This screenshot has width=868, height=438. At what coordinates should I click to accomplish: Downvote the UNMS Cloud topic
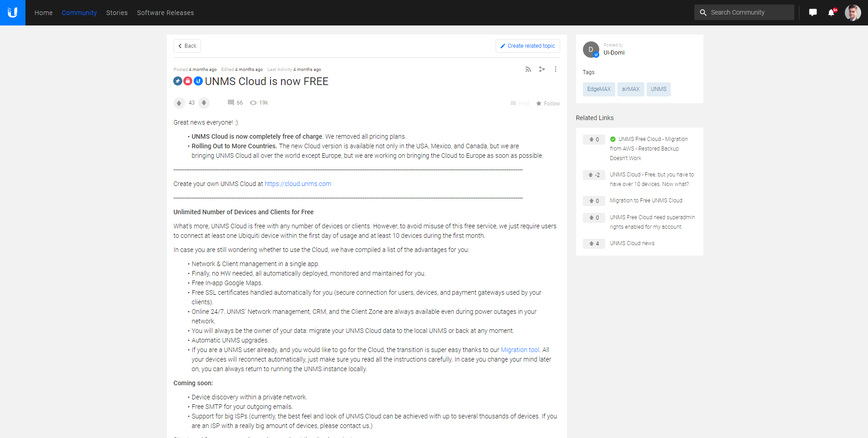pos(204,103)
